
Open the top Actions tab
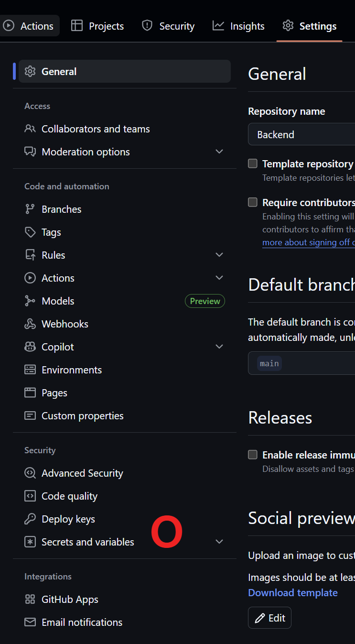pos(29,26)
